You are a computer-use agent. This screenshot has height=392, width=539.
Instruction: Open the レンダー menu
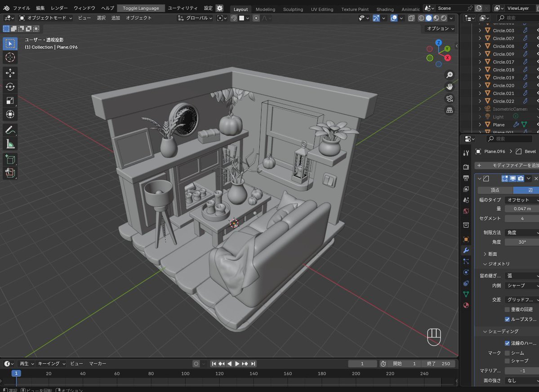tap(59, 8)
